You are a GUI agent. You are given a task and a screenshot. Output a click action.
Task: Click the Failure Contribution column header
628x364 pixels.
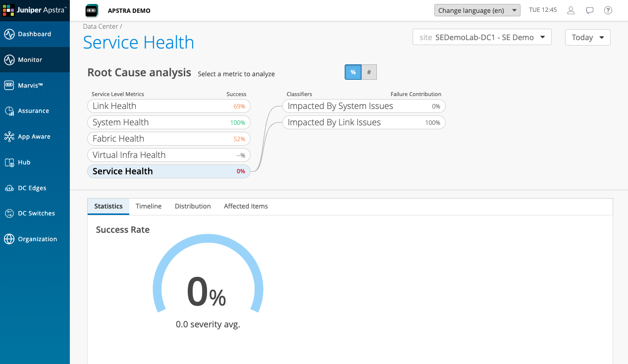click(416, 94)
